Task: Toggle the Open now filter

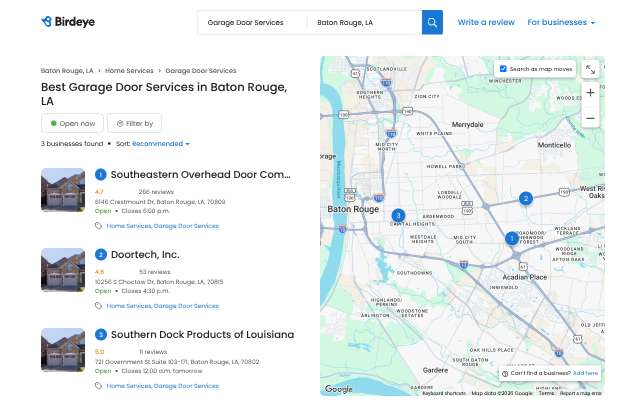Action: tap(72, 123)
